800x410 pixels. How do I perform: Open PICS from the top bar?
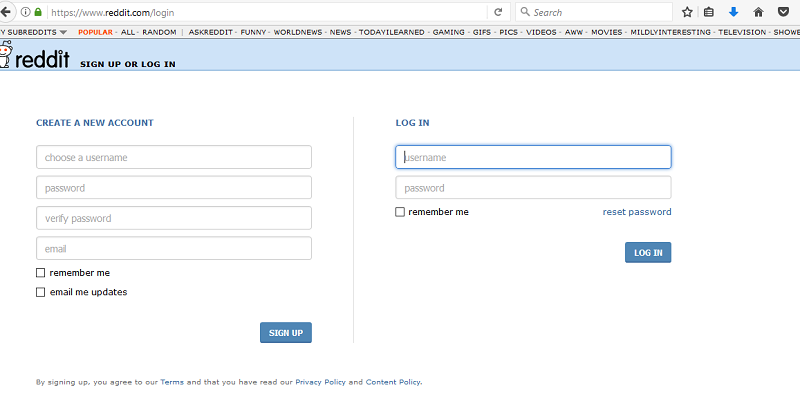[509, 32]
